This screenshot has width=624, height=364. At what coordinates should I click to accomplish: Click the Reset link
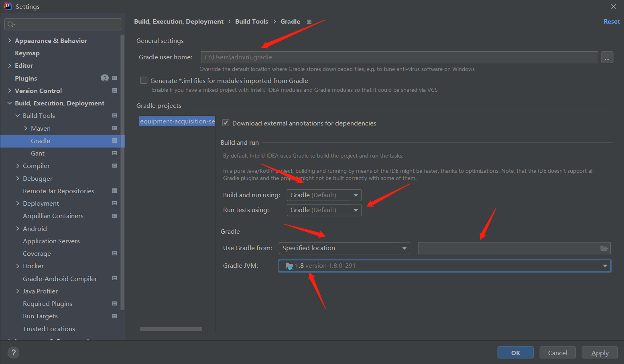(x=612, y=22)
